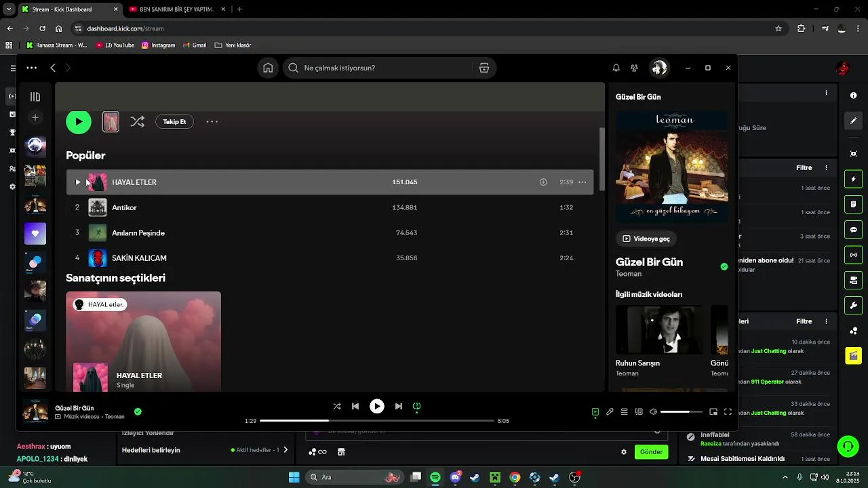
Task: Open Discord from Windows taskbar
Action: click(x=455, y=477)
